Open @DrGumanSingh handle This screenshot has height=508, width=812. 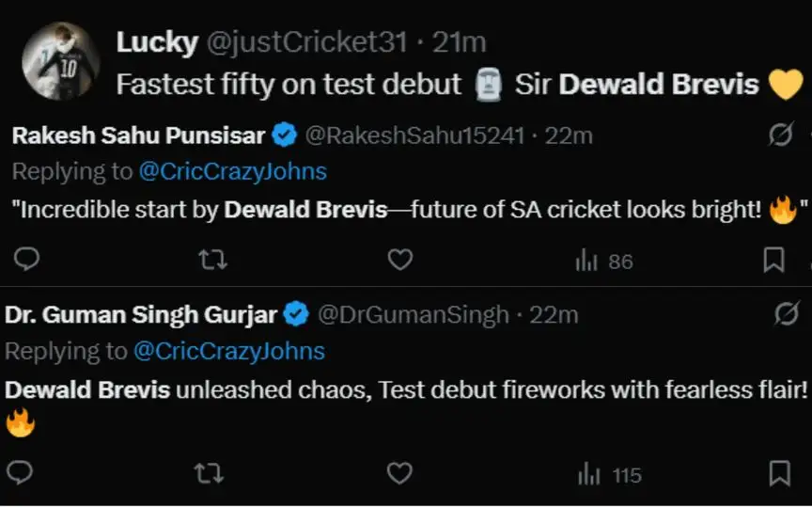tap(413, 314)
